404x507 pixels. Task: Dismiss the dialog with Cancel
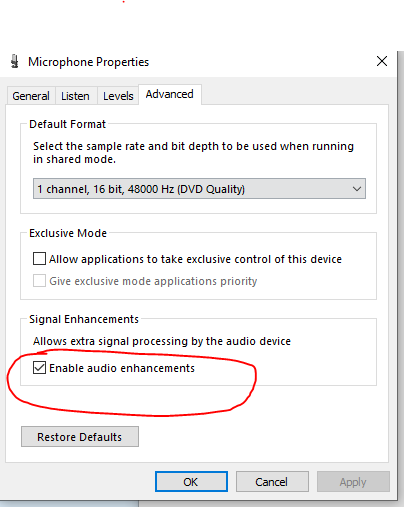272,482
